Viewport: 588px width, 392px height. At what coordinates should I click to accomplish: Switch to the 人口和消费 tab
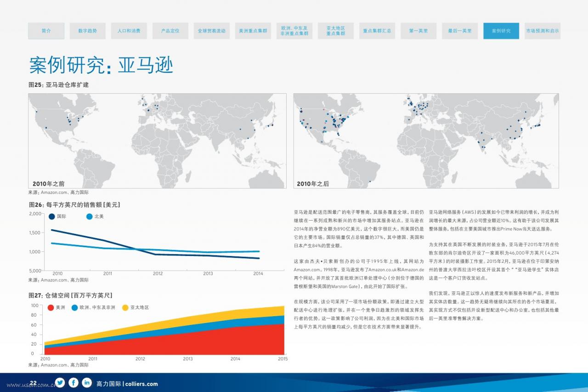pos(129,31)
